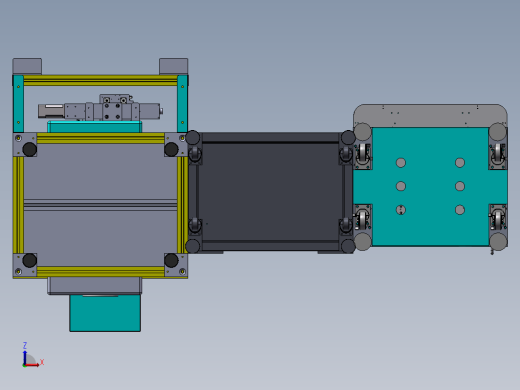Image resolution: width=520 pixels, height=390 pixels.
Task: Select the gray bracket under left frame's bottom beam
Action: coord(95,286)
